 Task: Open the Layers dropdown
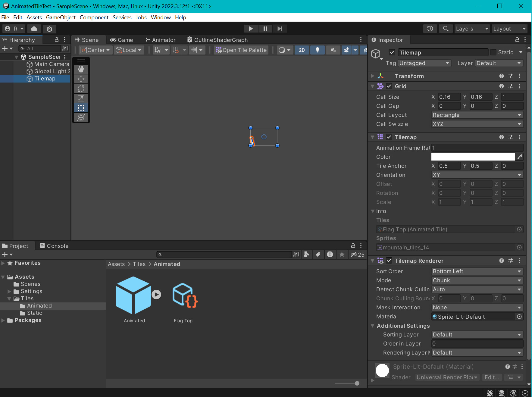[x=472, y=28]
